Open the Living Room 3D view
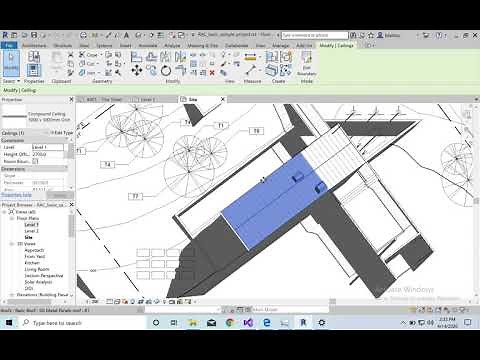The image size is (480, 360). tap(37, 269)
